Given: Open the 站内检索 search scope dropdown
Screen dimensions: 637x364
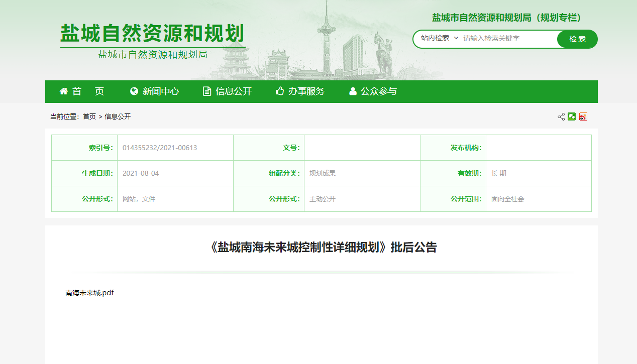Looking at the screenshot, I should (x=439, y=38).
